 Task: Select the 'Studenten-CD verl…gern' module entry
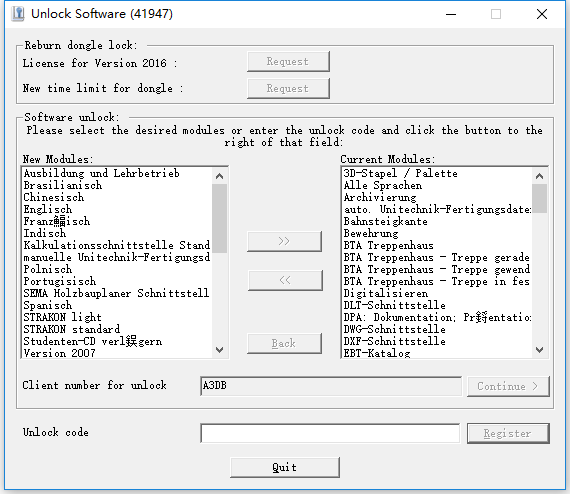pos(117,341)
